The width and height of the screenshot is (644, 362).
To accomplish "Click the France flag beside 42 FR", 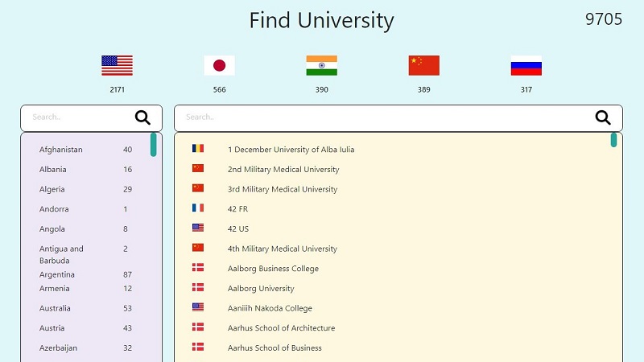I will pyautogui.click(x=198, y=208).
